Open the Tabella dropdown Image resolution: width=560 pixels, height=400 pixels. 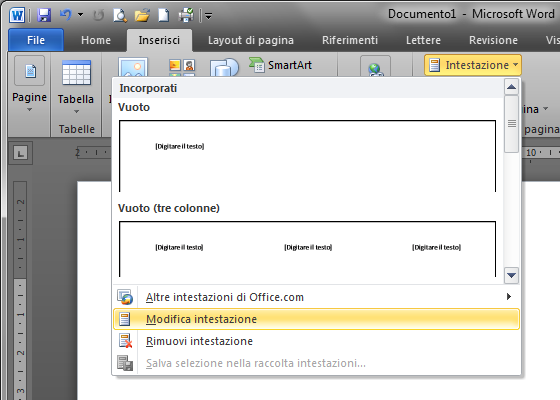tap(76, 86)
